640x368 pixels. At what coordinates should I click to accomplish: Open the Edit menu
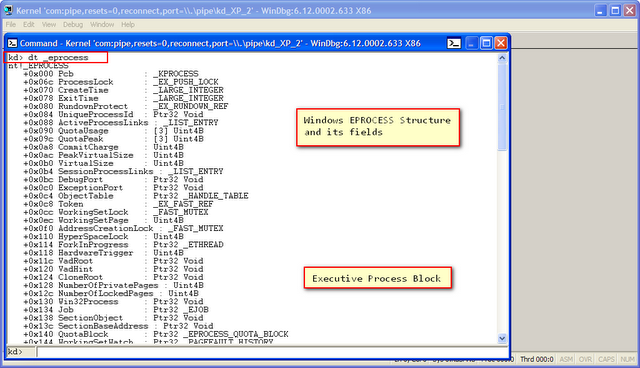(29, 24)
